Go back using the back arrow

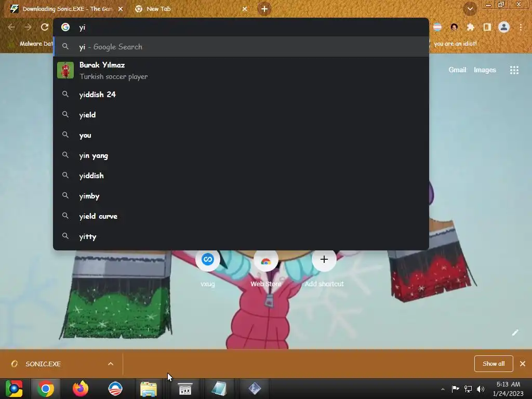coord(11,27)
